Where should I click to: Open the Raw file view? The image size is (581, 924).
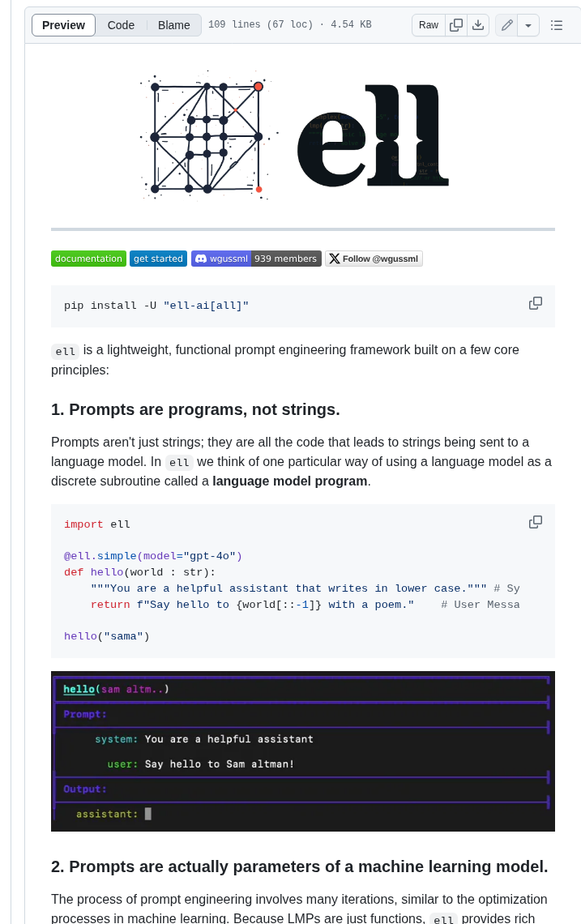(x=429, y=25)
